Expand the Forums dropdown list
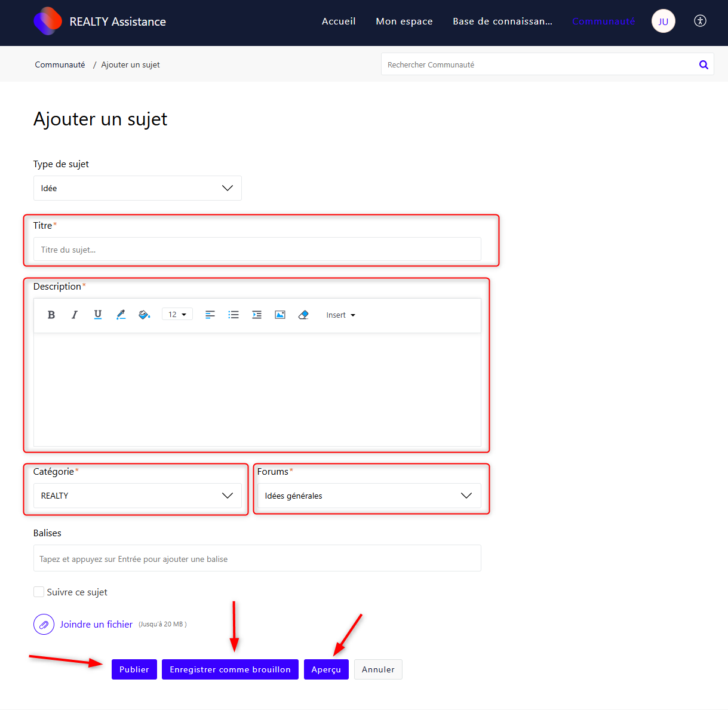 click(368, 496)
